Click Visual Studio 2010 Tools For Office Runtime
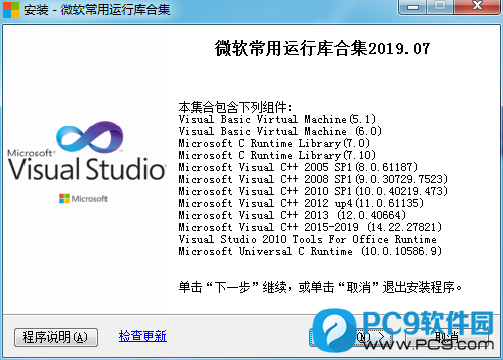Viewport: 503px width, 360px height. coord(307,239)
